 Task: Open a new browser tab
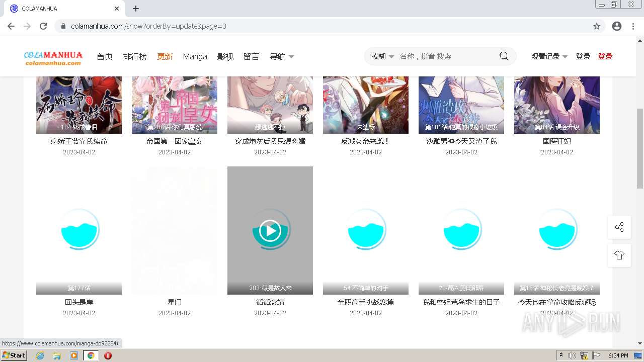coord(136,9)
